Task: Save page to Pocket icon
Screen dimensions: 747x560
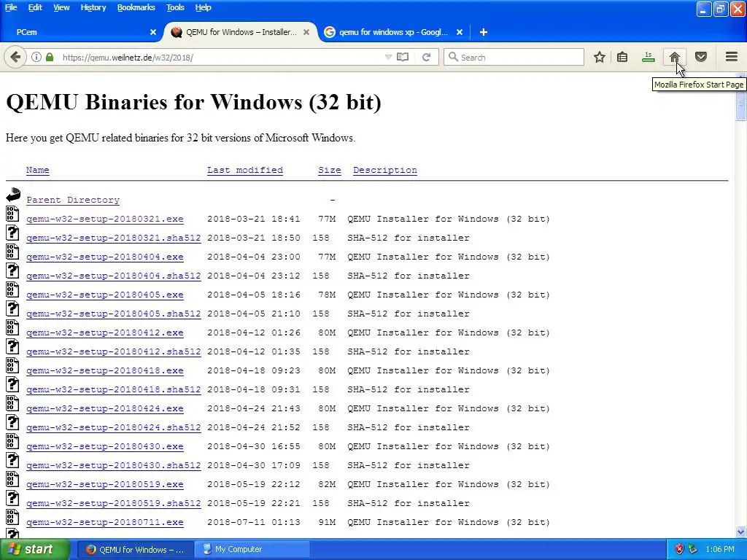Action: pyautogui.click(x=701, y=57)
